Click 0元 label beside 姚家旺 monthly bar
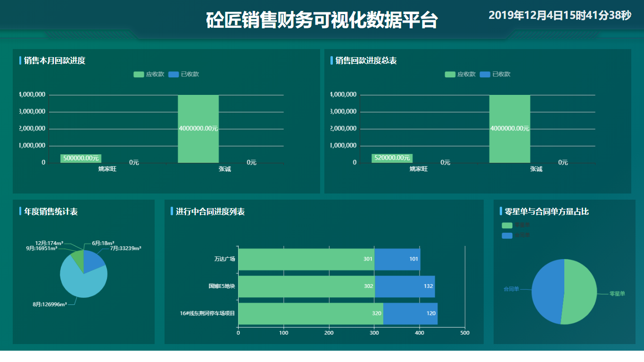This screenshot has height=362, width=644. click(x=134, y=162)
